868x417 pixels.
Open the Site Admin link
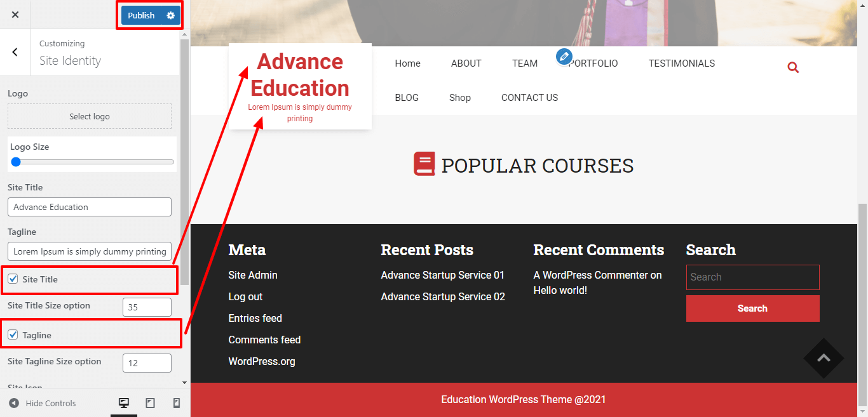tap(253, 275)
